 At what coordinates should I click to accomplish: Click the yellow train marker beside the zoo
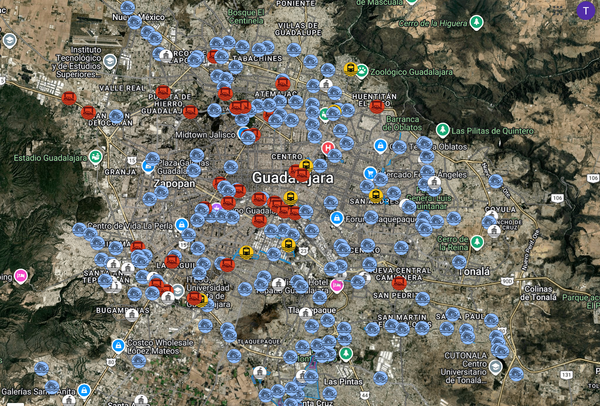pos(351,69)
